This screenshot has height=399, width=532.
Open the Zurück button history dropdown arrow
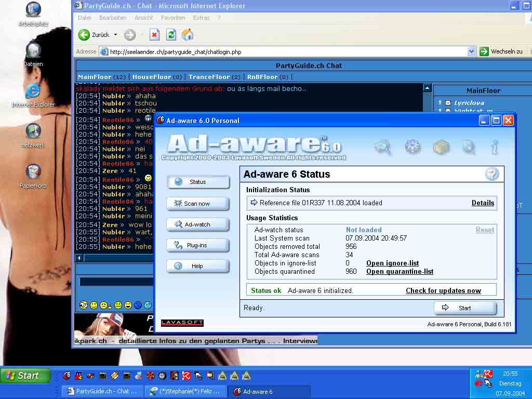115,35
